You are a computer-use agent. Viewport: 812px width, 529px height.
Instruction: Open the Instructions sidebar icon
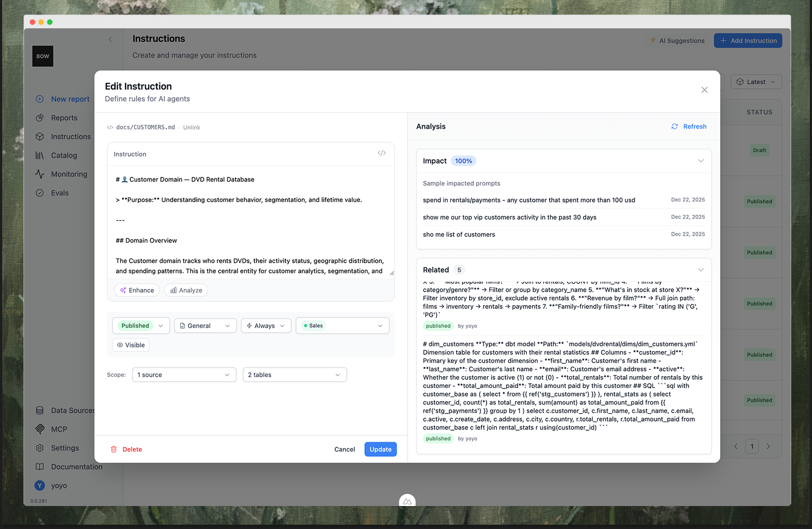click(x=40, y=137)
